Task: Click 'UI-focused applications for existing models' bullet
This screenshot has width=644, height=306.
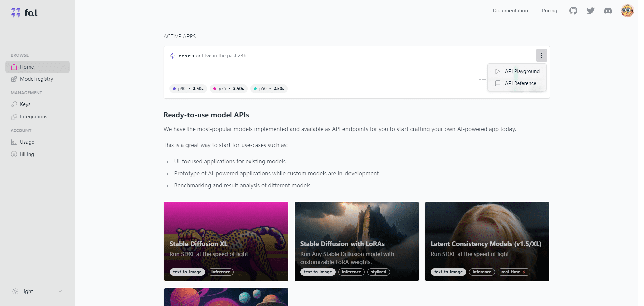Action: pos(231,161)
